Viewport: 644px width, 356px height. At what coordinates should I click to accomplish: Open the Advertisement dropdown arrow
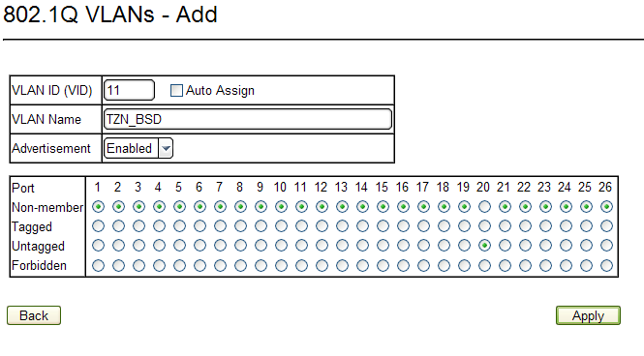tap(166, 148)
